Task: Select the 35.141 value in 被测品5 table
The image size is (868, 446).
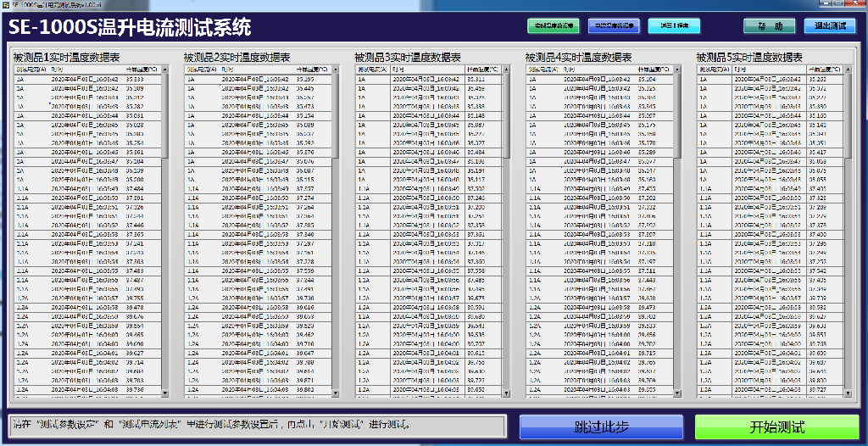Action: [x=818, y=125]
